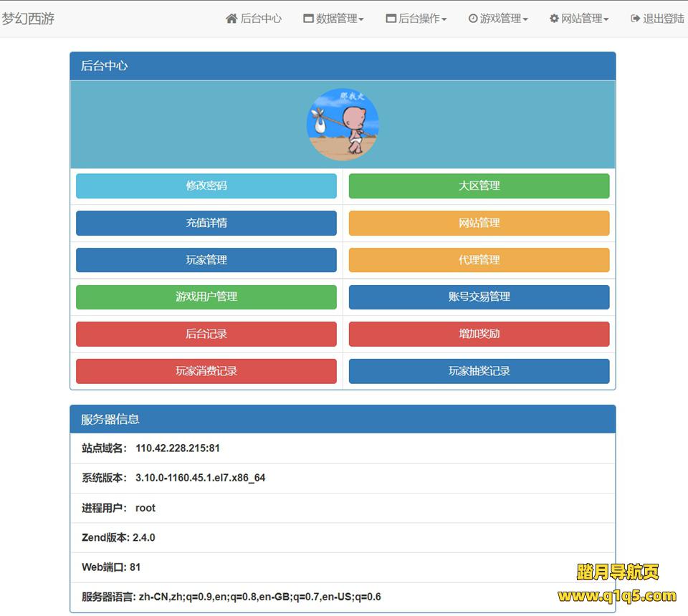This screenshot has height=616, width=688.
Task: Click the cartoon avatar image
Action: click(343, 124)
